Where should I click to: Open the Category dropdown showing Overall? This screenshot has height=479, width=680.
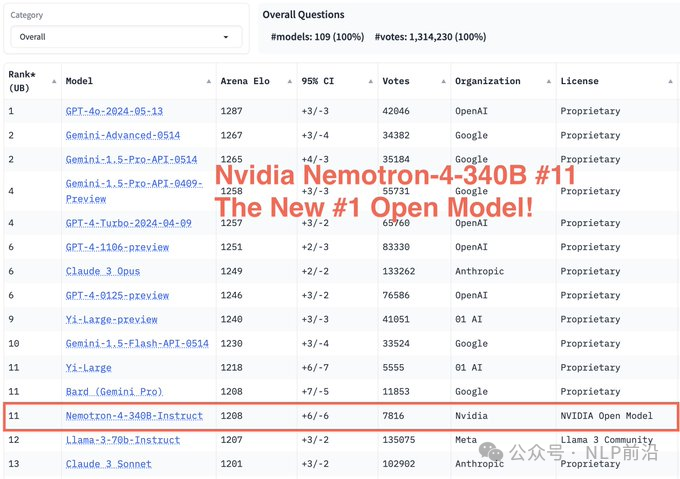pos(126,37)
